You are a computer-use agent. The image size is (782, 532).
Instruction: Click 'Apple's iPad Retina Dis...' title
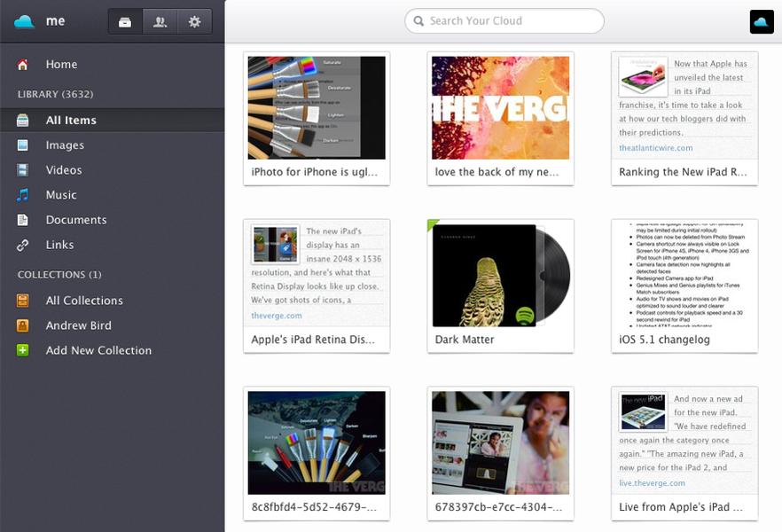[x=313, y=340]
